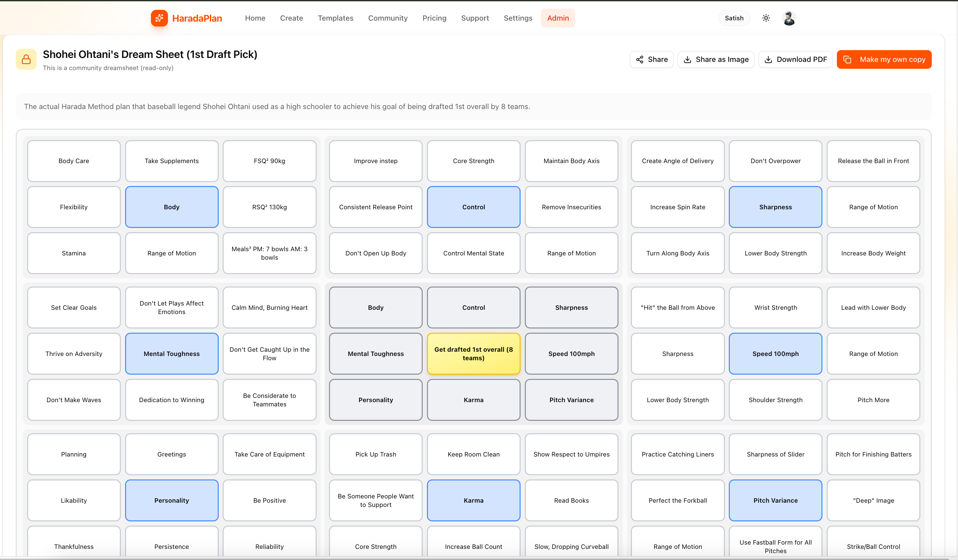Select the share icon inside the Share button

(640, 59)
